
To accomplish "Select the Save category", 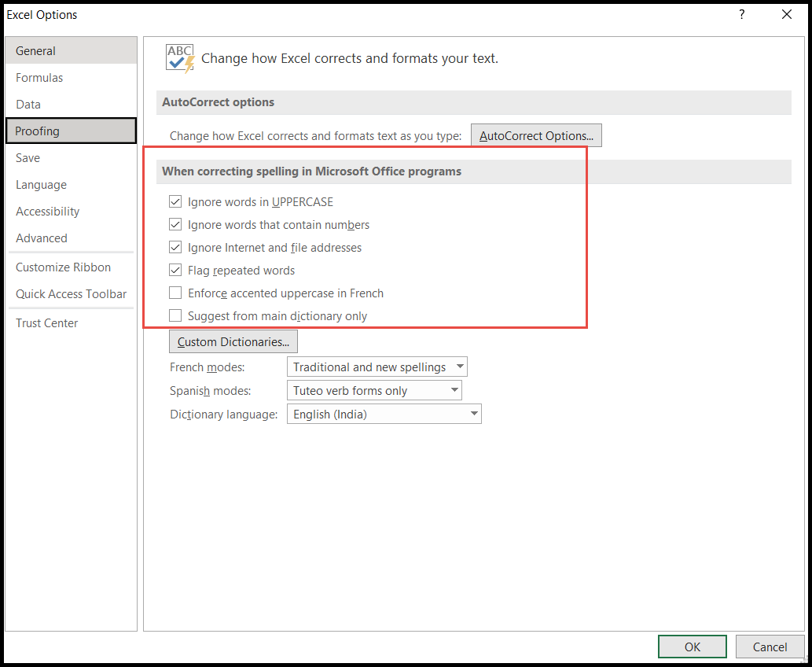I will pos(71,157).
